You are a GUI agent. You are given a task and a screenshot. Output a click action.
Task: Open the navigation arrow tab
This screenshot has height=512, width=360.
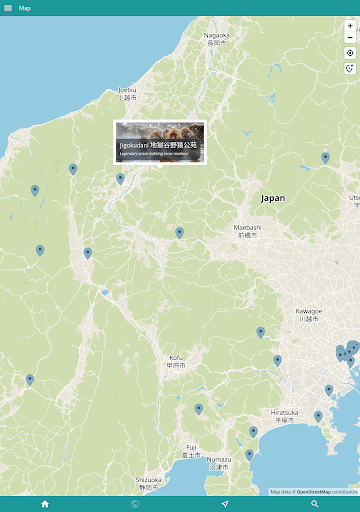click(x=225, y=504)
